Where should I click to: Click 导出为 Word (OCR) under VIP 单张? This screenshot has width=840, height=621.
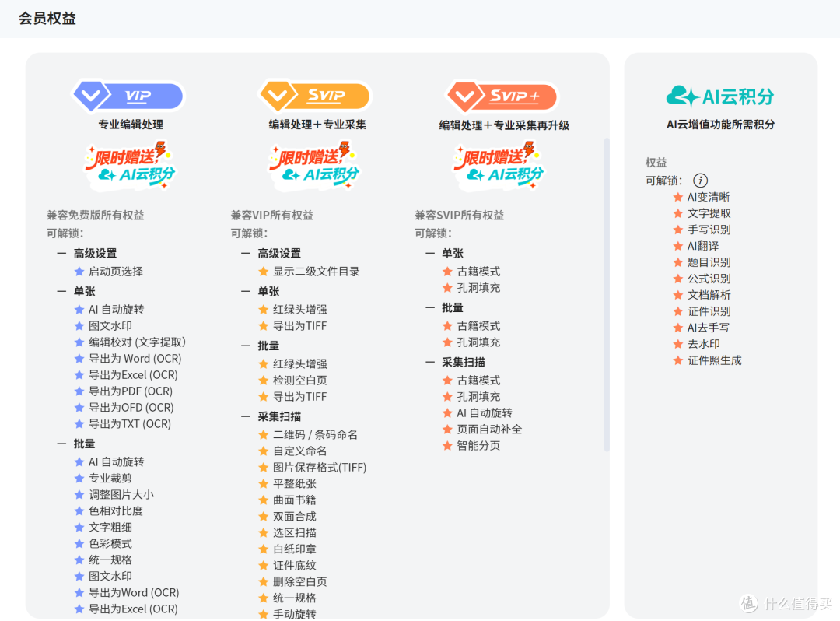click(x=135, y=359)
